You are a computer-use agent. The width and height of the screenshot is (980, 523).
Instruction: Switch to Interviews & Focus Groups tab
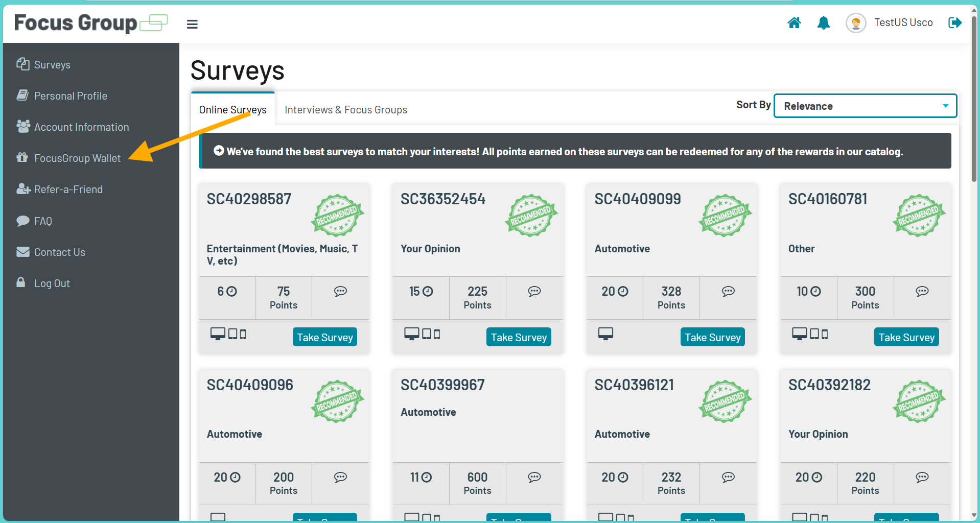click(346, 110)
